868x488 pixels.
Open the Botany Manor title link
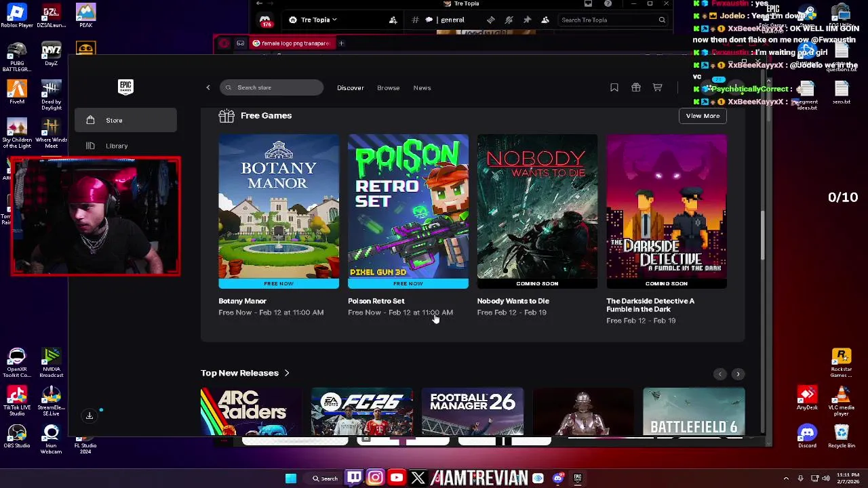point(242,301)
